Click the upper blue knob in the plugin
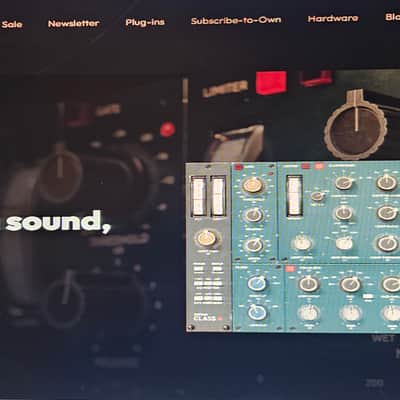The height and width of the screenshot is (400, 400). (x=257, y=283)
